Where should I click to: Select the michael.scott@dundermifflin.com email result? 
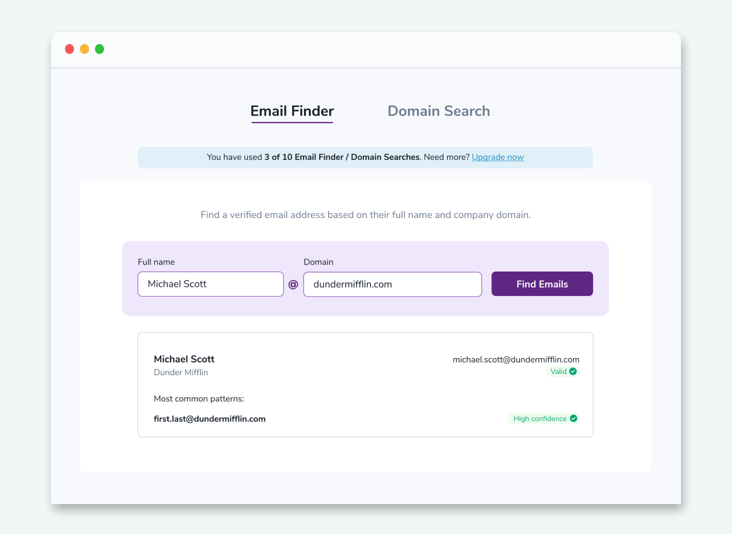coord(515,359)
